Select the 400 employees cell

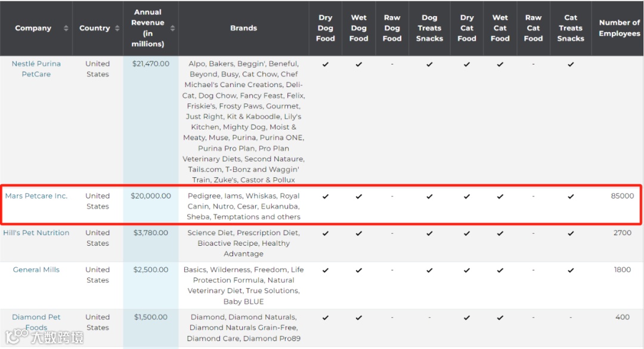tap(622, 317)
